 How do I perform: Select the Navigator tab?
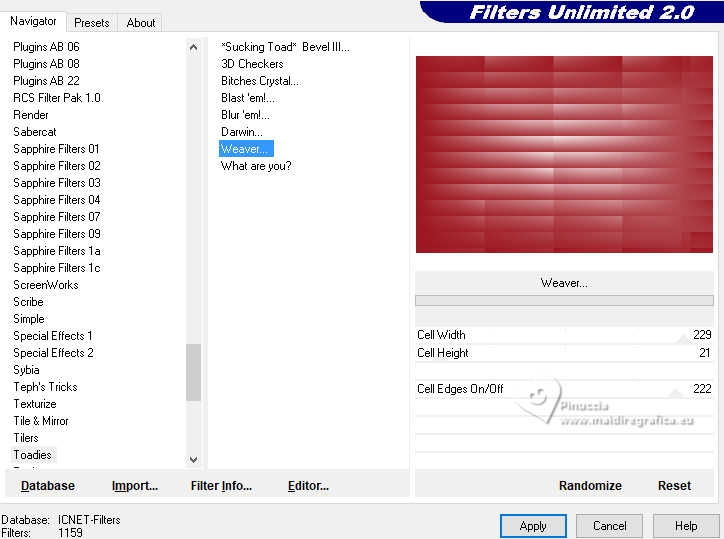(x=33, y=21)
